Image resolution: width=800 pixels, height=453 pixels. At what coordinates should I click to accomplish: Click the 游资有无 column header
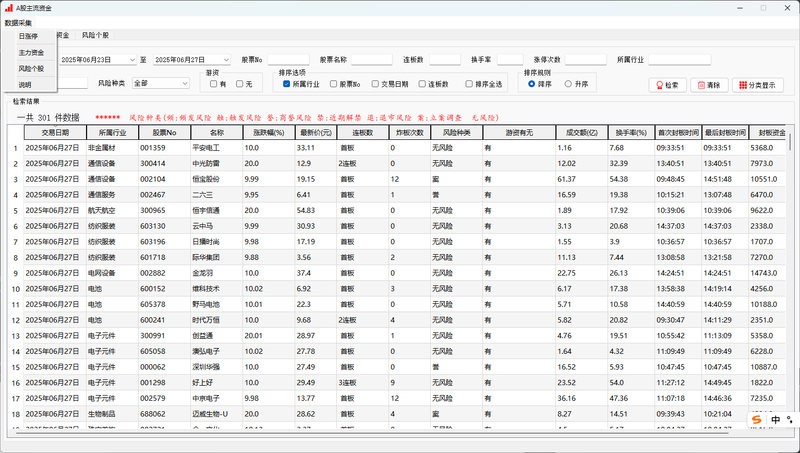pos(519,132)
